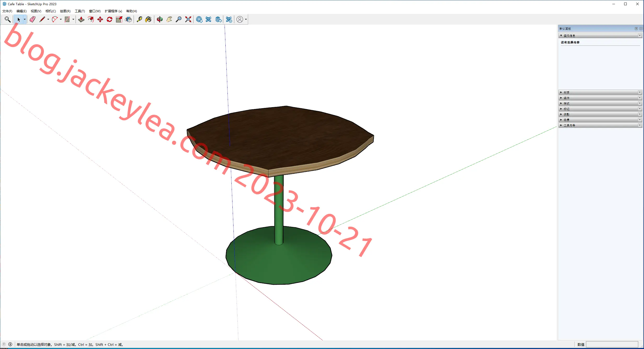Close the 组件 panel section
644x349 pixels.
coord(640,98)
